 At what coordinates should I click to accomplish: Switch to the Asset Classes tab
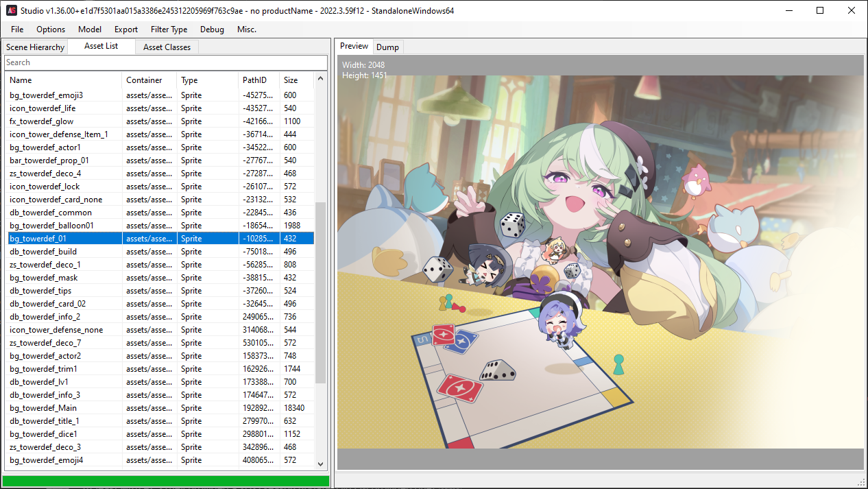167,47
